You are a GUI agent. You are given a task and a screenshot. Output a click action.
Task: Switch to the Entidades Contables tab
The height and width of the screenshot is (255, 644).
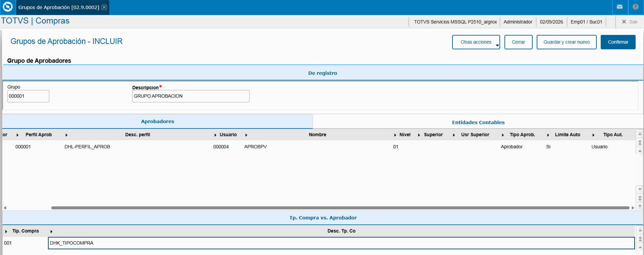point(478,122)
